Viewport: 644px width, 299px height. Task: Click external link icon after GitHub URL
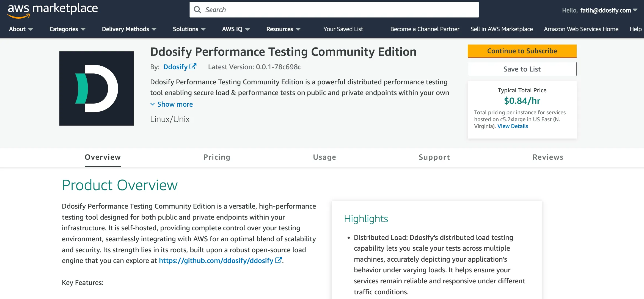tap(279, 260)
